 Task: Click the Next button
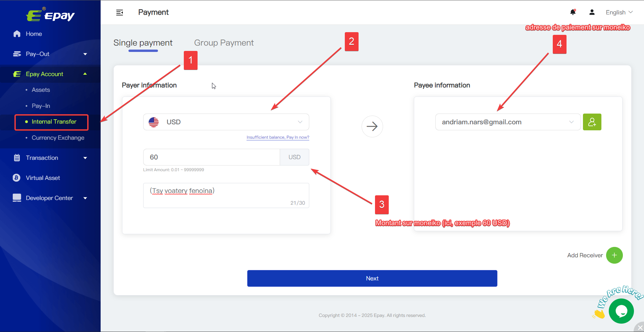pyautogui.click(x=372, y=278)
